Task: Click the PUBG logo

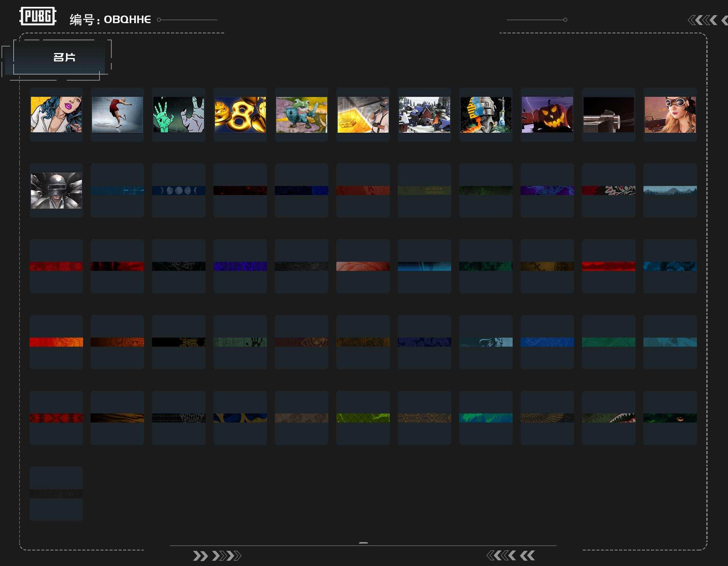Action: tap(38, 16)
